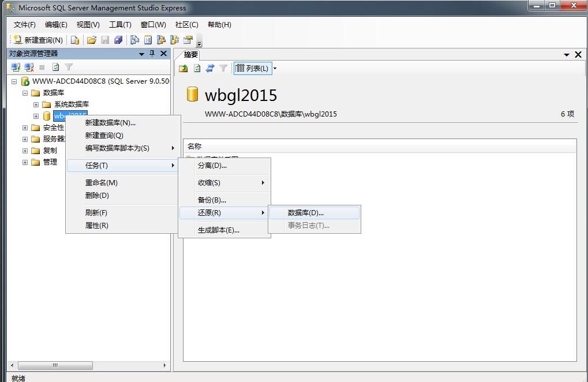Open the 窗口(W) menu
Viewport: 588px width, 382px height.
click(x=153, y=25)
